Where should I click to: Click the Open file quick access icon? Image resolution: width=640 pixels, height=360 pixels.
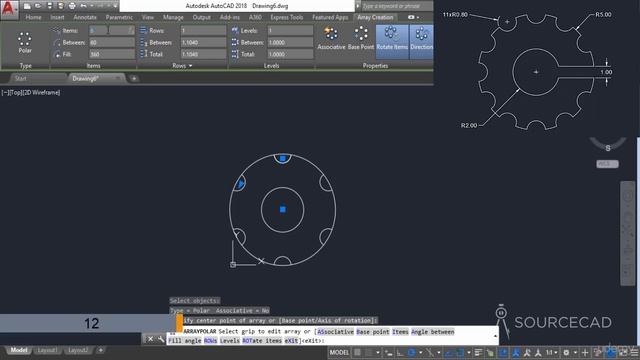38,6
